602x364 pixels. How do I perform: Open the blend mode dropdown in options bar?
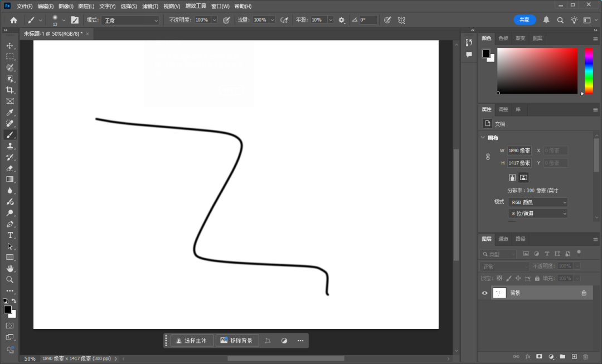[x=130, y=21]
